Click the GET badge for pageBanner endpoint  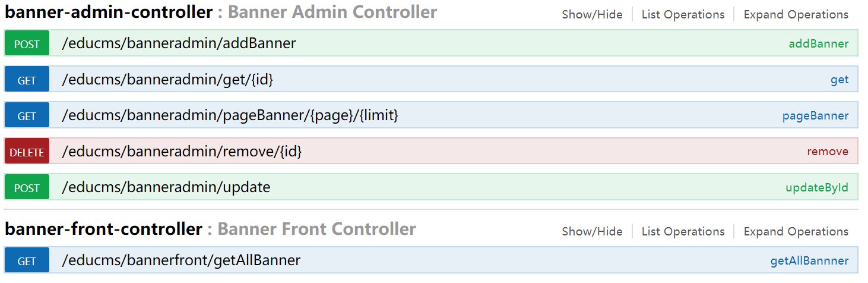(x=27, y=116)
